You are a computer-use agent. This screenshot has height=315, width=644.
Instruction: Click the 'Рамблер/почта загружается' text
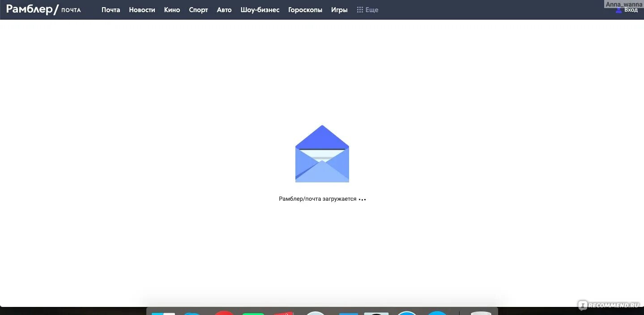(x=318, y=199)
